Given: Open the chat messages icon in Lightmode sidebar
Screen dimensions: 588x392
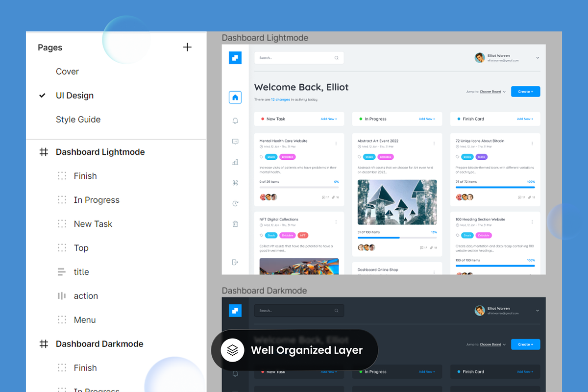Looking at the screenshot, I should [x=235, y=142].
